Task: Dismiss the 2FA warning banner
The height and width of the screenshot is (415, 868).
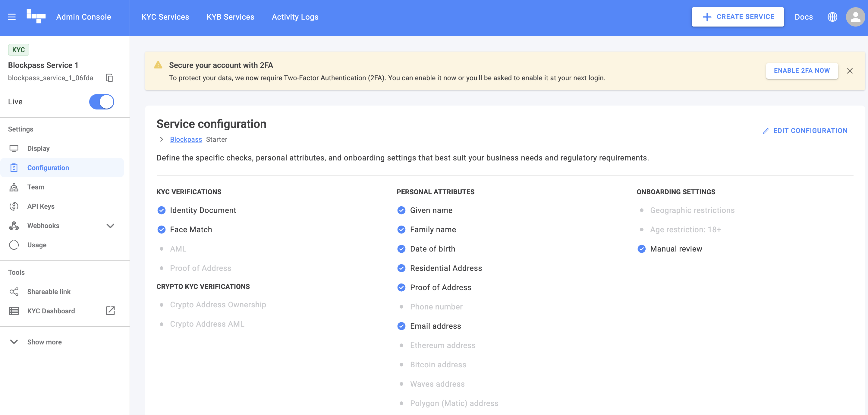Action: point(850,71)
